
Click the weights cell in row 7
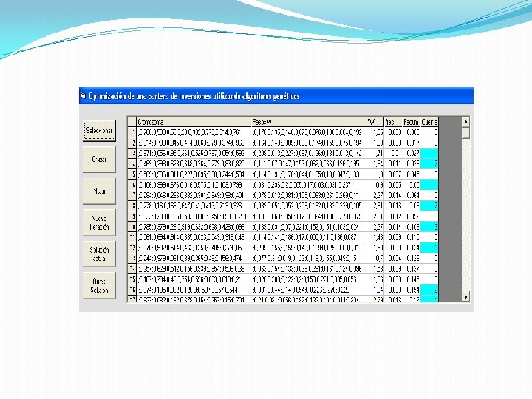click(309, 195)
